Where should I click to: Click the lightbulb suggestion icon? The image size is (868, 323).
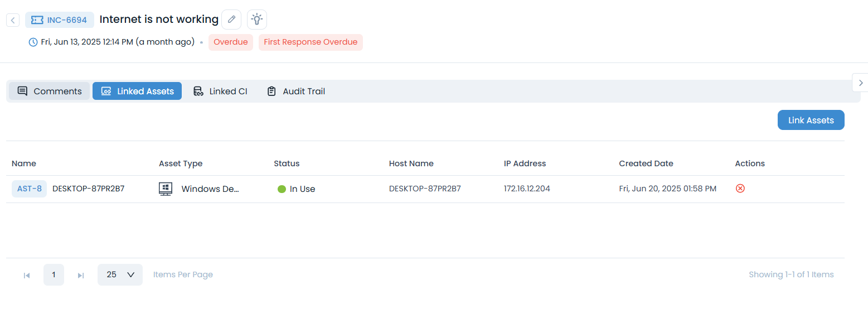256,20
